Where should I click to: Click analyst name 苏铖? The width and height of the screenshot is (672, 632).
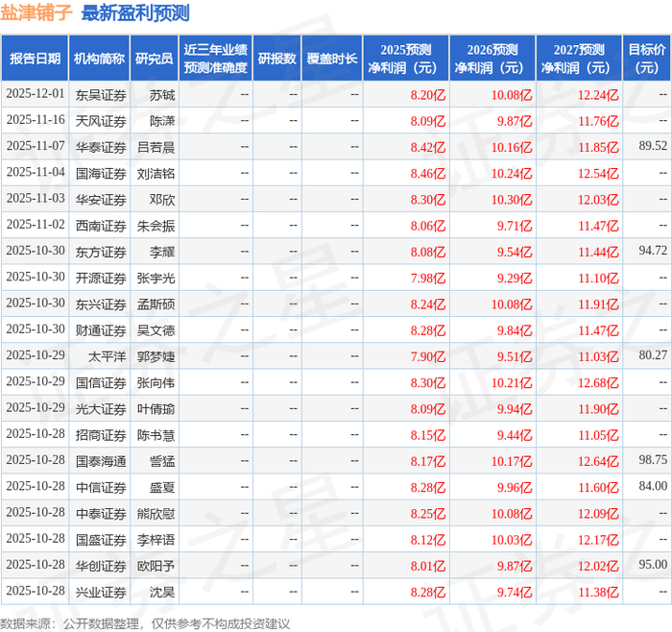tap(162, 95)
